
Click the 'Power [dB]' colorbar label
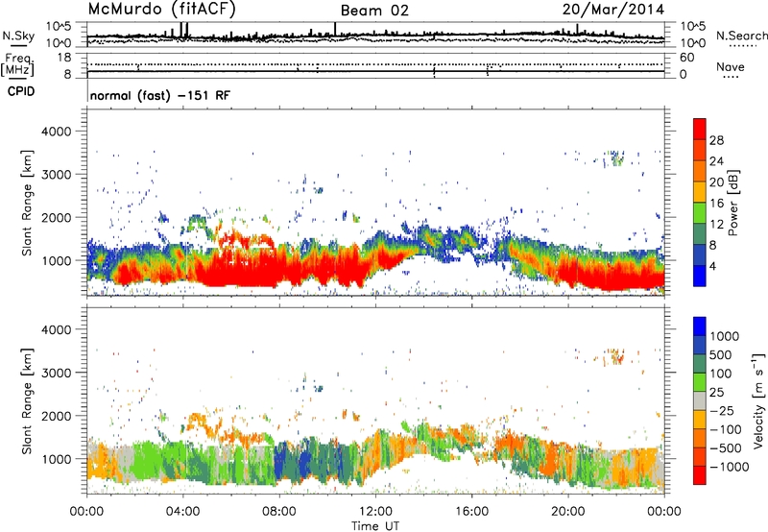(x=732, y=203)
